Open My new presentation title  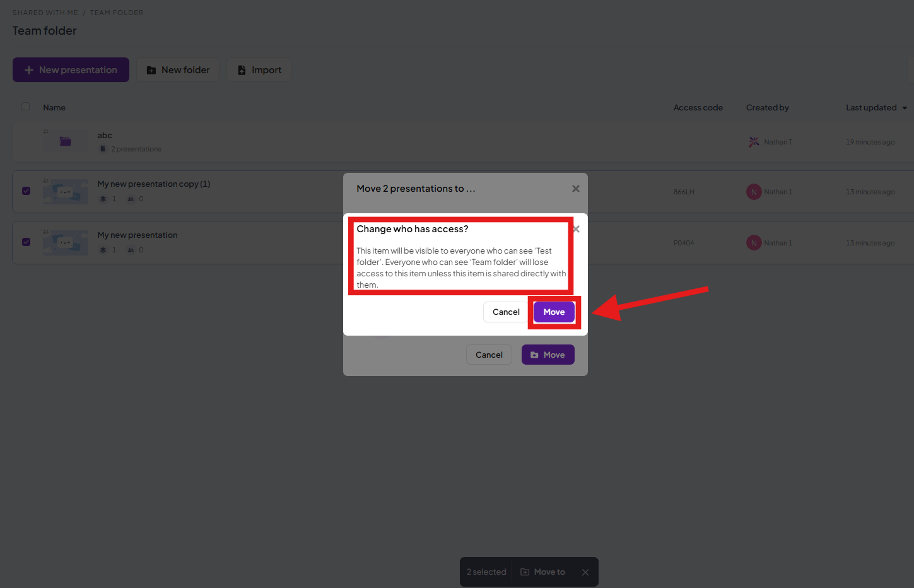coord(138,235)
